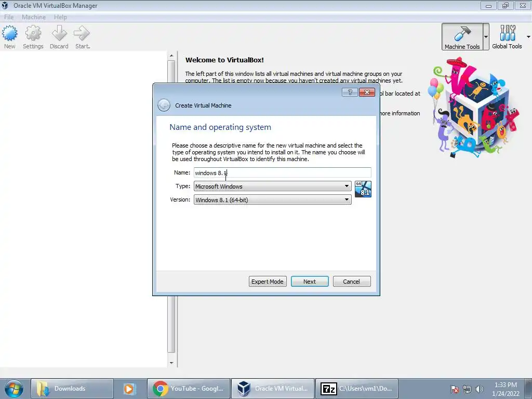Screen dimensions: 532x399
Task: Click the taskbar clock showing 1:33 PM
Action: [x=506, y=389]
